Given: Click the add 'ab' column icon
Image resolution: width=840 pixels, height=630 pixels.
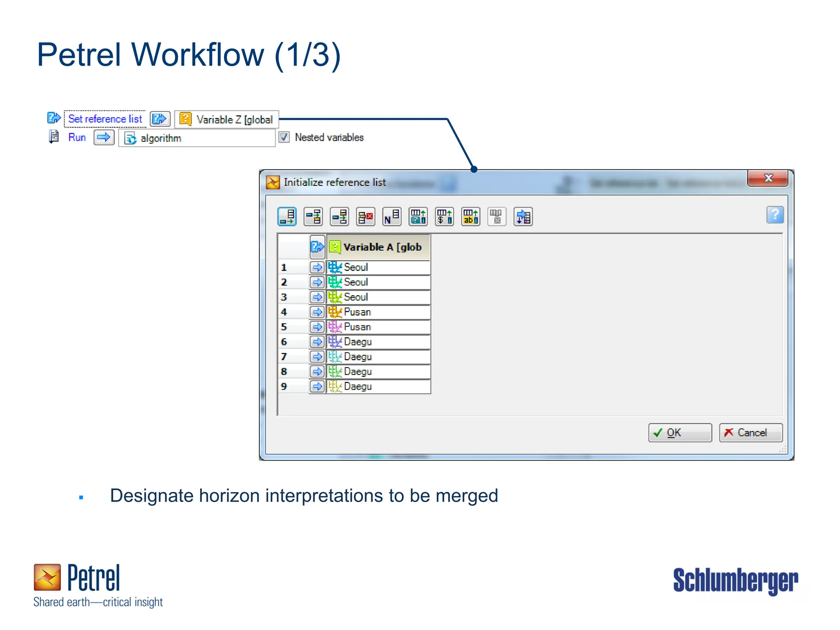Looking at the screenshot, I should coord(470,216).
